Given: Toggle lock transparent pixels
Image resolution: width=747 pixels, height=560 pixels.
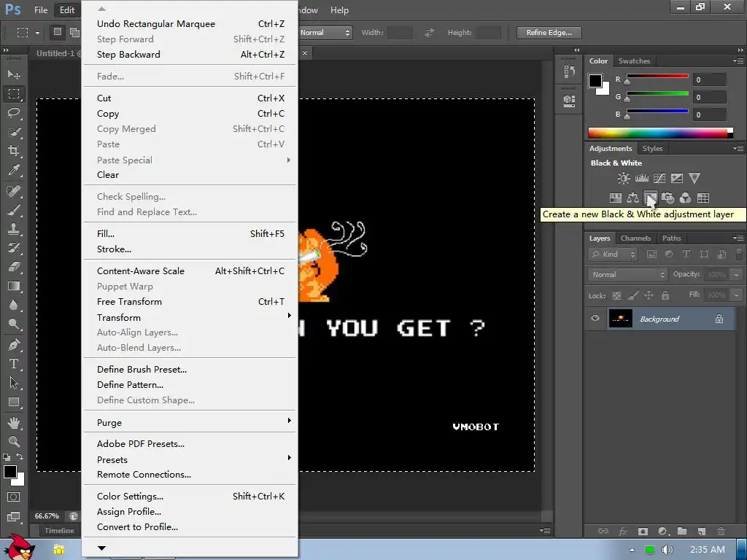Looking at the screenshot, I should (x=616, y=296).
